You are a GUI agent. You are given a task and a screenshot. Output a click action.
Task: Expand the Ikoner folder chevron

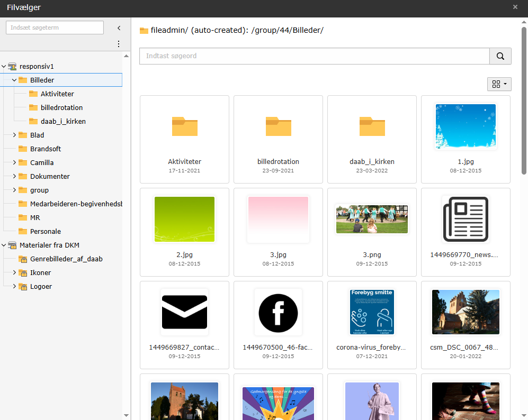pos(14,273)
